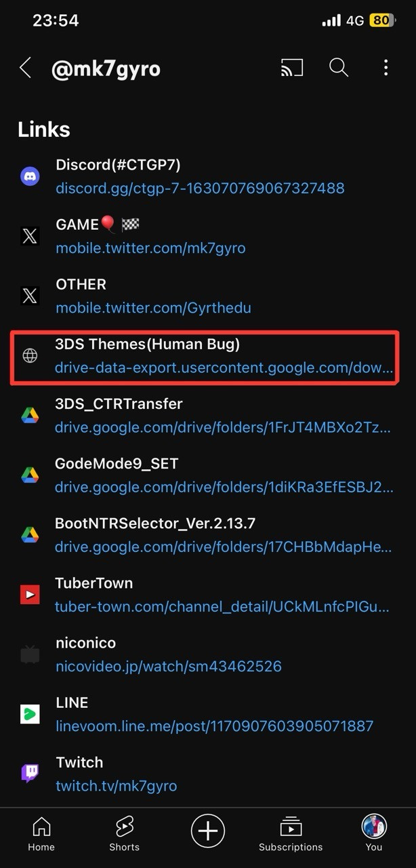Open BootNTRSelector_Ver.2.13.7 folder link
Viewport: 416px width, 868px height.
point(224,547)
